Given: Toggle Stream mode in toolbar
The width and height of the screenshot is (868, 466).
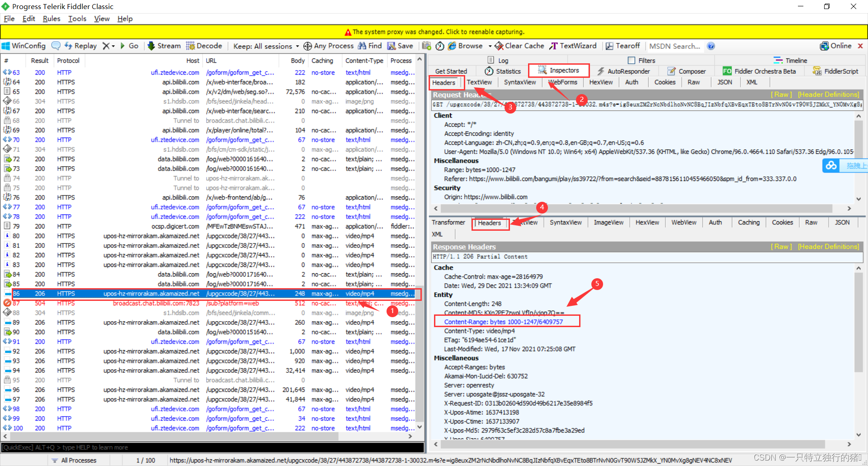Looking at the screenshot, I should [x=164, y=46].
